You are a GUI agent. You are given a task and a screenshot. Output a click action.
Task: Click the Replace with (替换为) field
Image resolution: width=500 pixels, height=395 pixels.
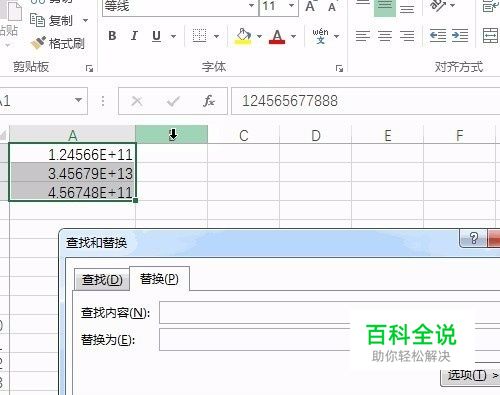pos(330,339)
